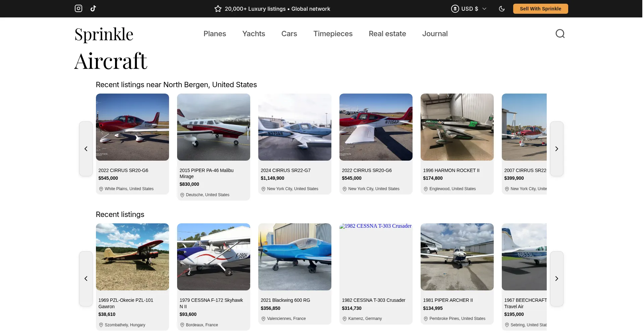Open the 2021 Blackwing 600 RG thumbnail

tap(294, 257)
